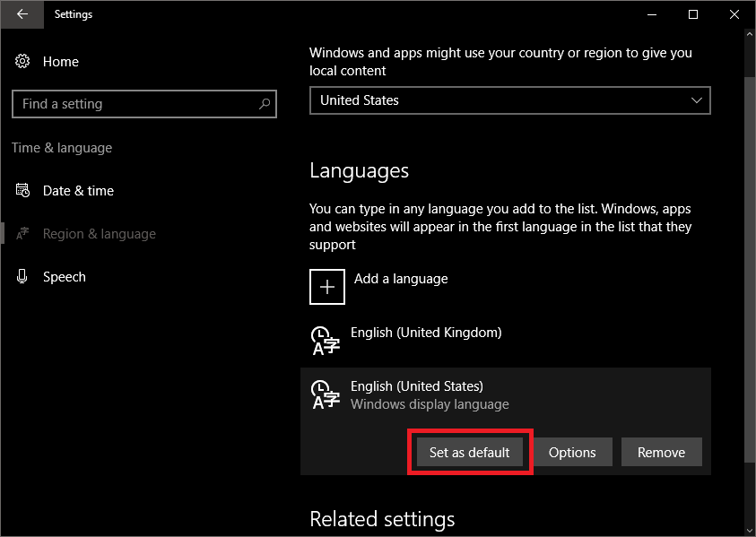
Task: Go back with the arrow icon
Action: [x=22, y=14]
